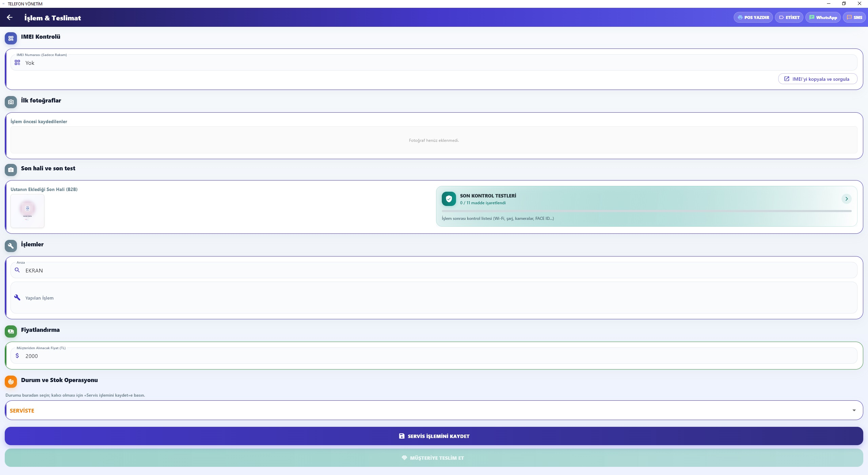Close the TELEFON YÖNETİM window
This screenshot has height=475, width=868.
[x=860, y=4]
